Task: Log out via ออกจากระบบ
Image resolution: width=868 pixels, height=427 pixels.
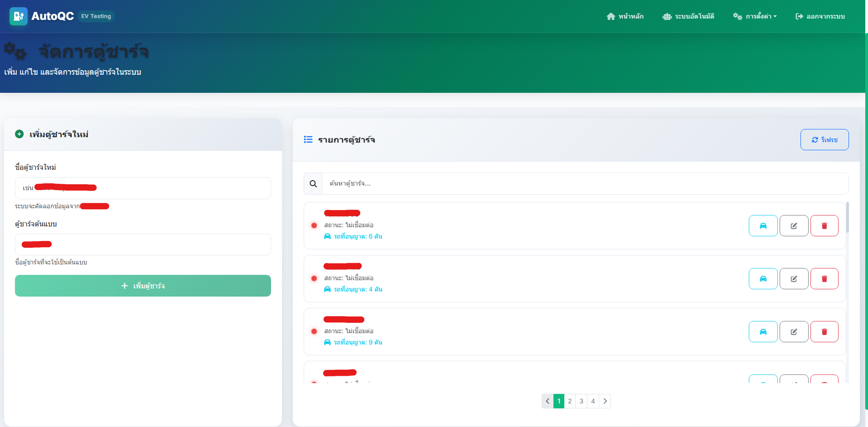Action: [820, 16]
